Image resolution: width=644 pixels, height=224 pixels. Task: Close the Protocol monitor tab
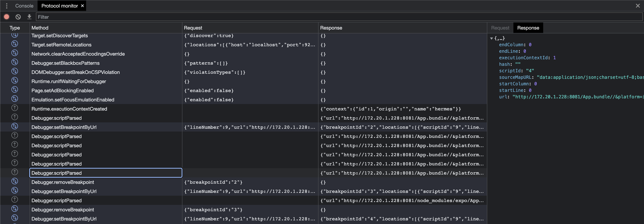click(82, 6)
